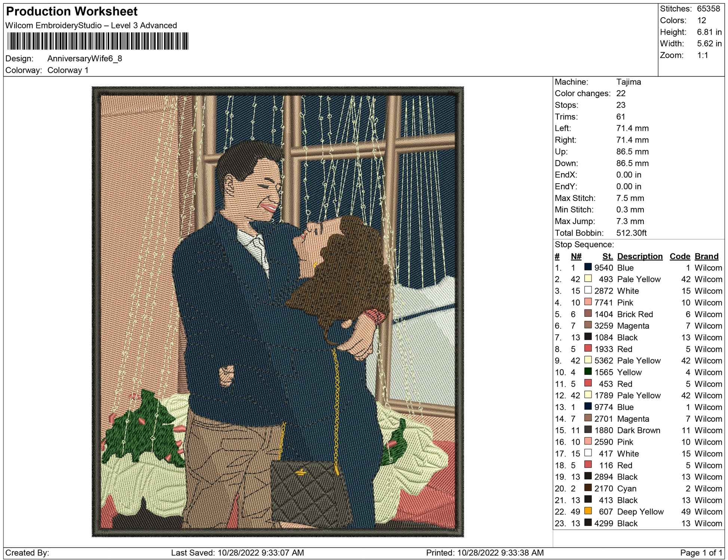
Task: Click the Cyan swatch in row 20
Action: [588, 488]
